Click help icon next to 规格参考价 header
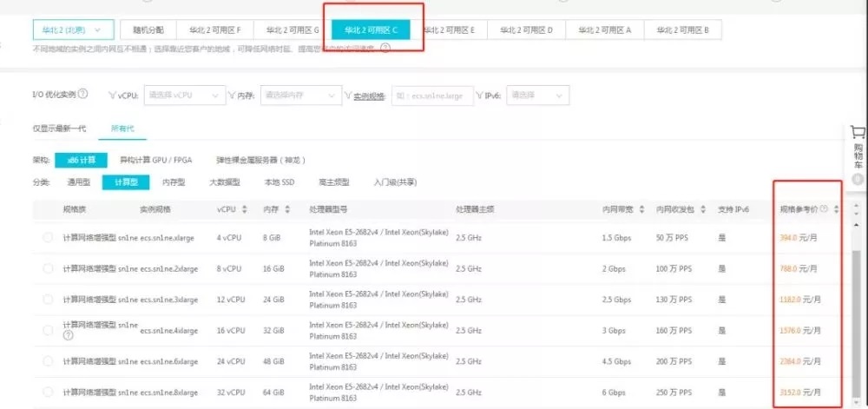This screenshot has width=868, height=409. 824,209
